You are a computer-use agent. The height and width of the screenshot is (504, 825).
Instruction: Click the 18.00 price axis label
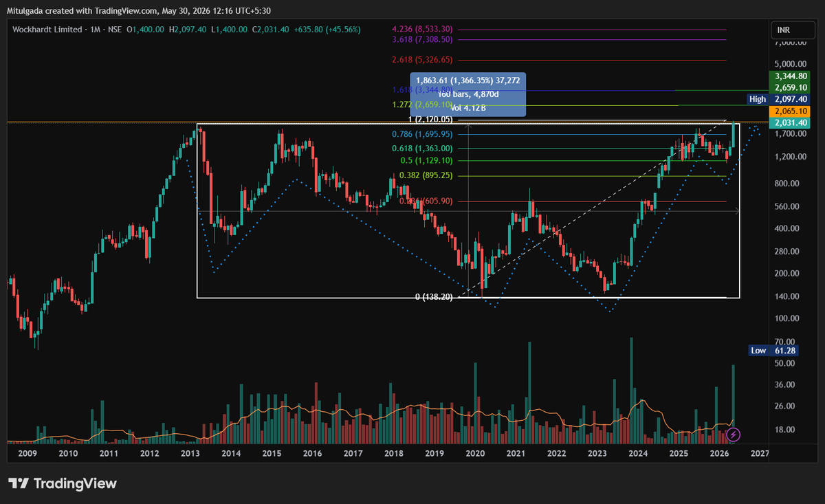786,430
